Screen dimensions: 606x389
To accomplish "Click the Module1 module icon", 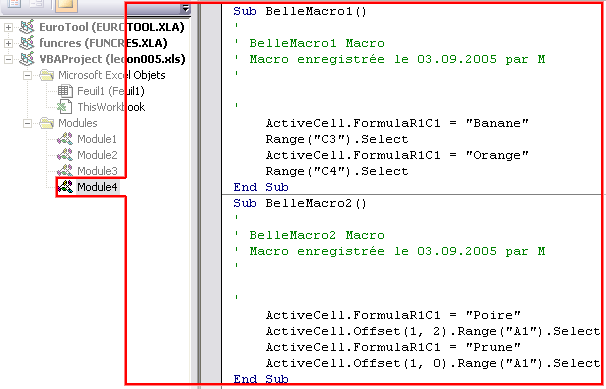I will click(x=65, y=139).
